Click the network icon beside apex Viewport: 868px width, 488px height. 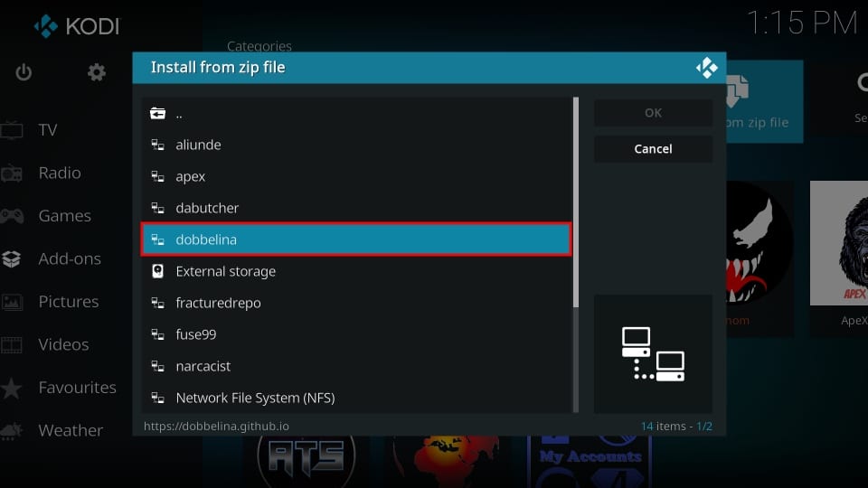tap(157, 176)
